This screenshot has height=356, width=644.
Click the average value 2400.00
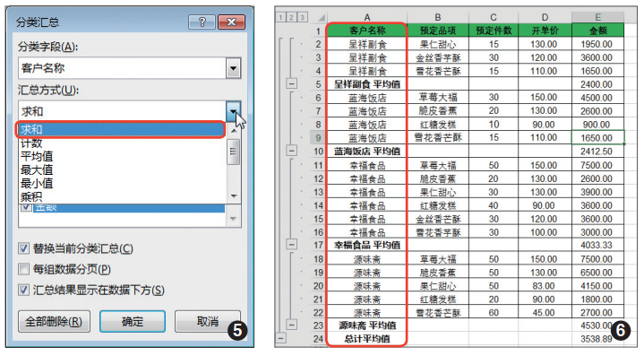tap(597, 84)
